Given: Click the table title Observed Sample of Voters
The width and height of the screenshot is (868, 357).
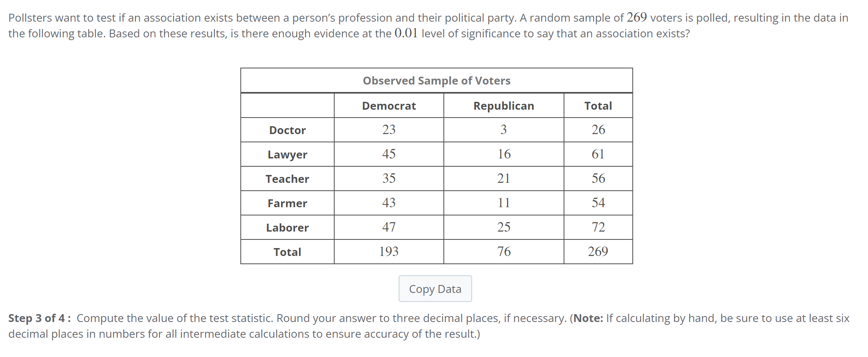Looking at the screenshot, I should 436,80.
